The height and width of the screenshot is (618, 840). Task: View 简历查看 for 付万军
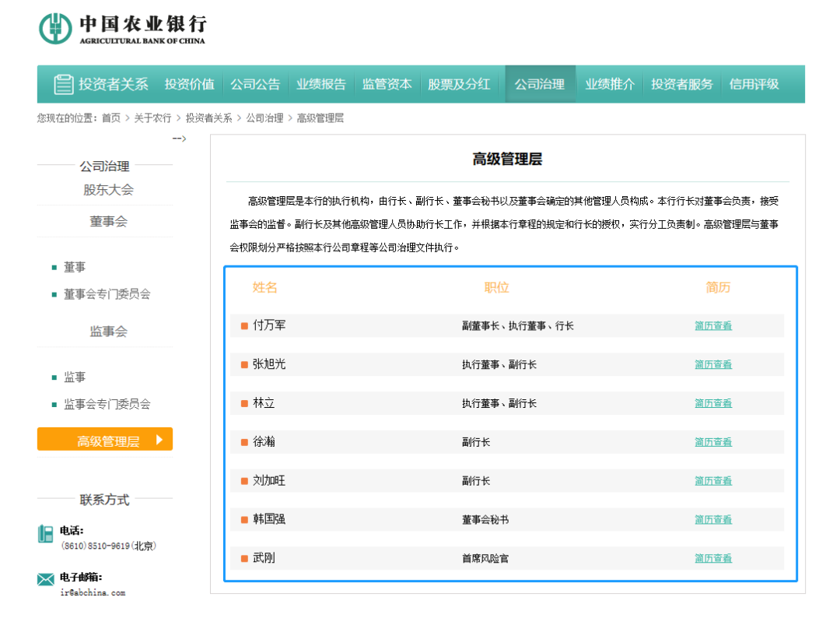(x=713, y=326)
